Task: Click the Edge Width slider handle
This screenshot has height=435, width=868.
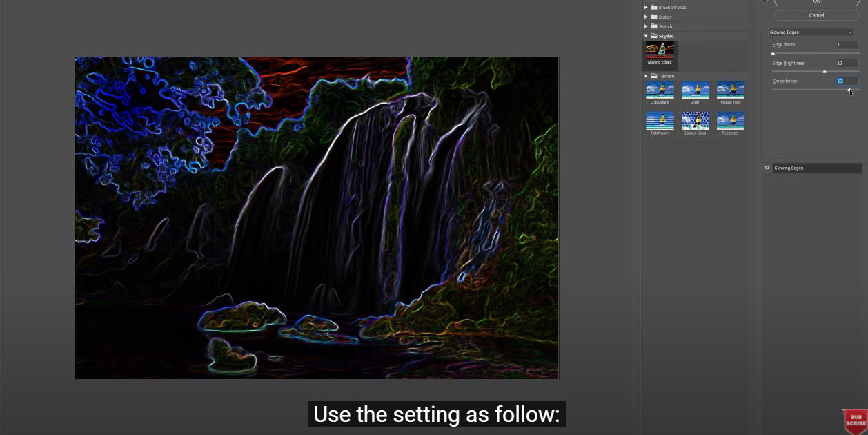Action: click(773, 53)
